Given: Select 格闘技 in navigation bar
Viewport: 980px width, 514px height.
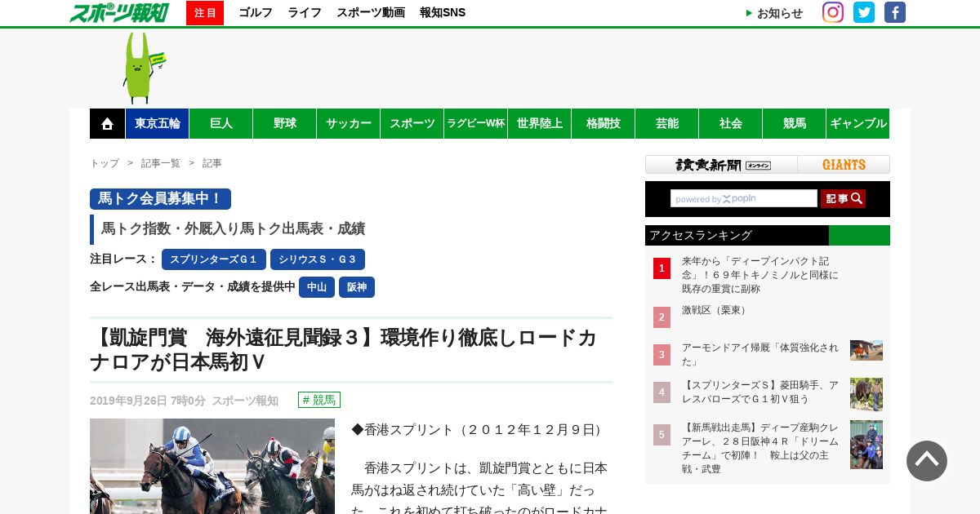Looking at the screenshot, I should (x=604, y=123).
